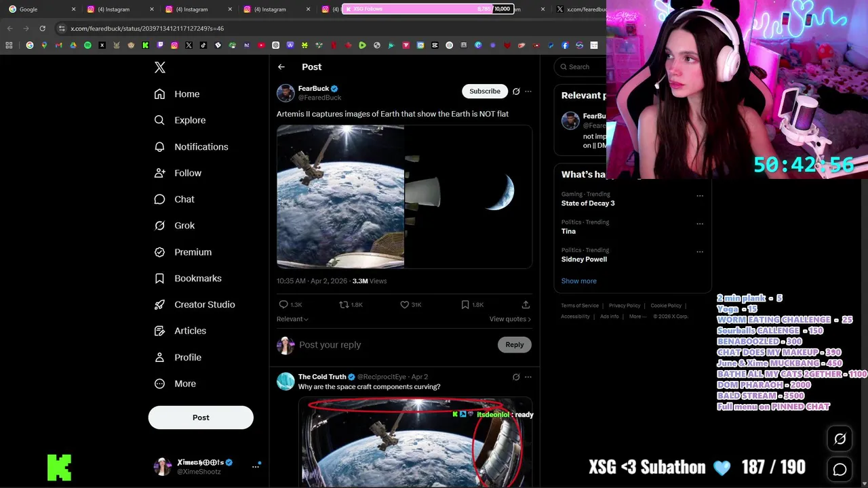
Task: Click Grok icon on FearBuck's post
Action: tap(516, 91)
